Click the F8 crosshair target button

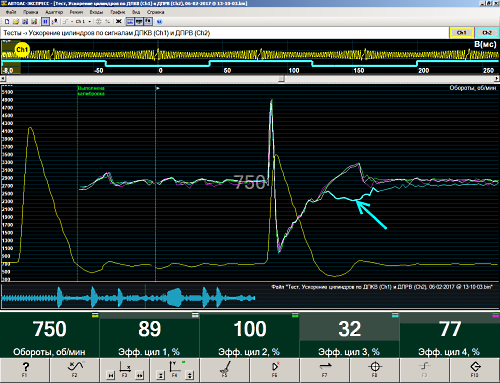pos(375,370)
